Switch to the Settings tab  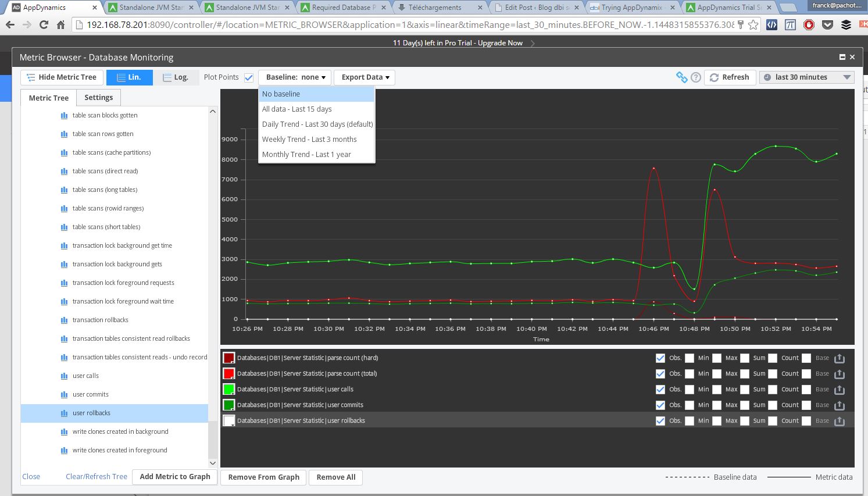98,98
